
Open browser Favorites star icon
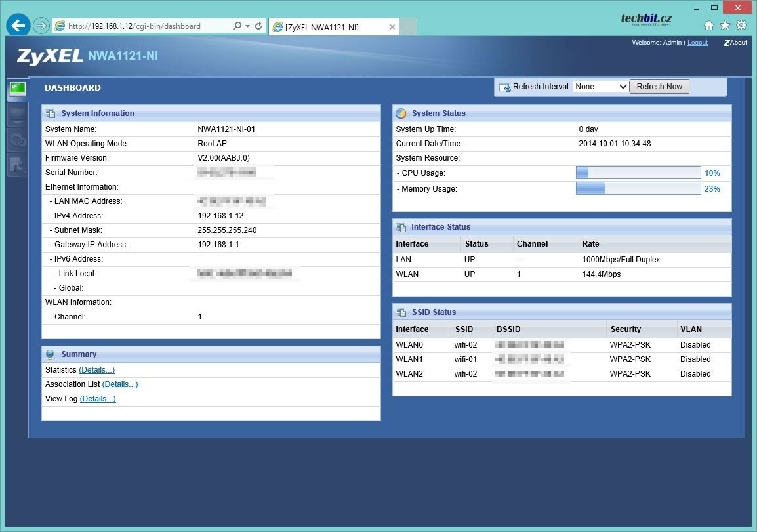[x=725, y=26]
